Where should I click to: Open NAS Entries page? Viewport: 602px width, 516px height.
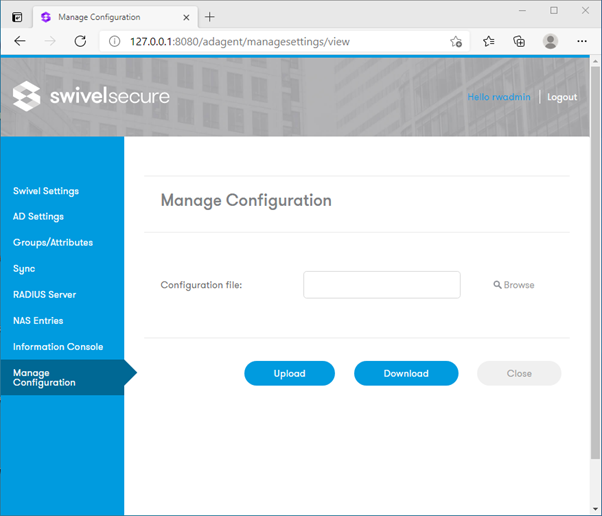tap(38, 321)
